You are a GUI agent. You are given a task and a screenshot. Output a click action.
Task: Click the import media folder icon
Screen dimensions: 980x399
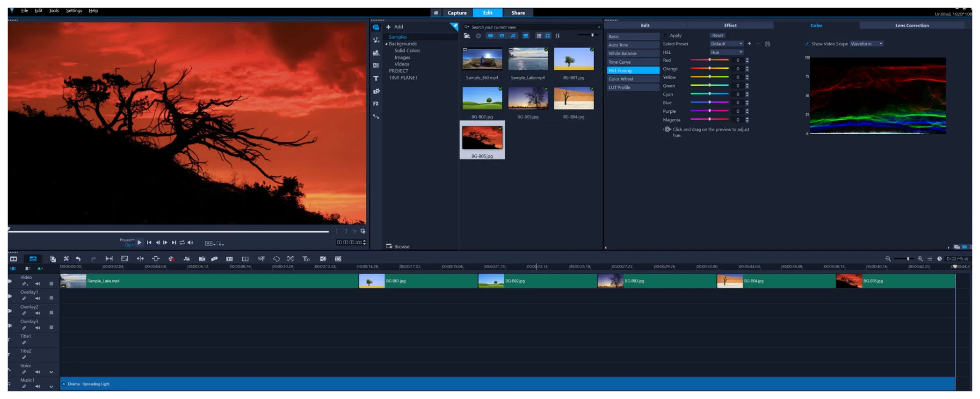point(467,36)
